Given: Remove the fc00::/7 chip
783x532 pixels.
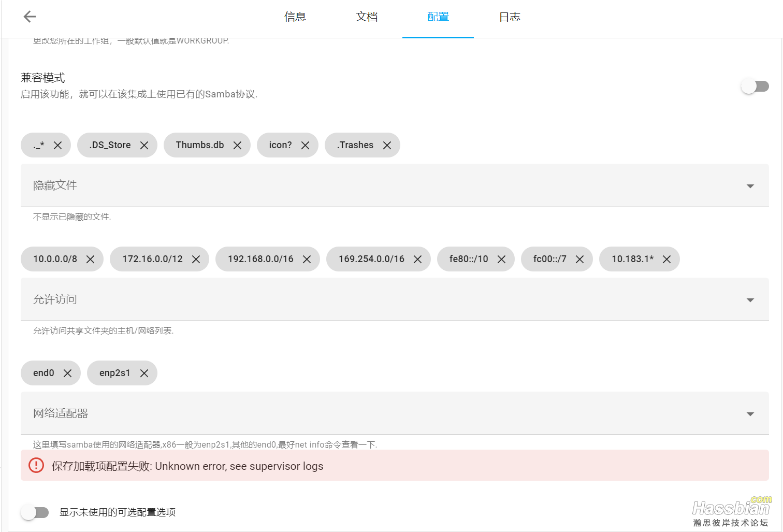Looking at the screenshot, I should 580,260.
